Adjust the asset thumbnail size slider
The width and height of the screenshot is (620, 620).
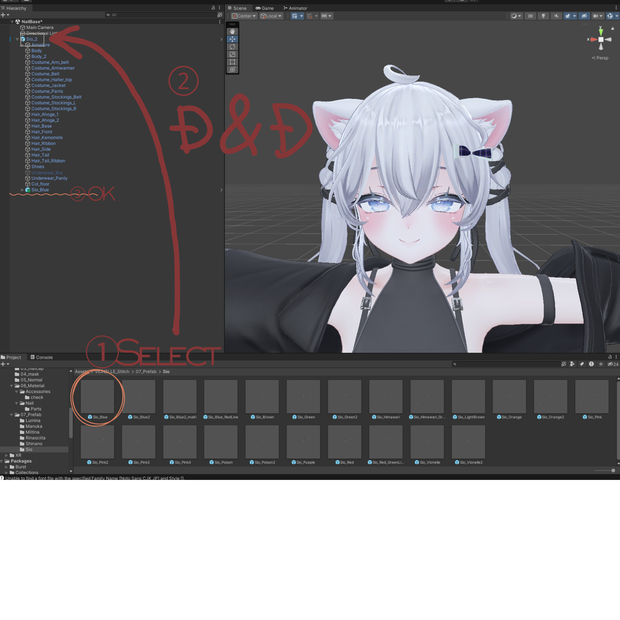pos(605,471)
